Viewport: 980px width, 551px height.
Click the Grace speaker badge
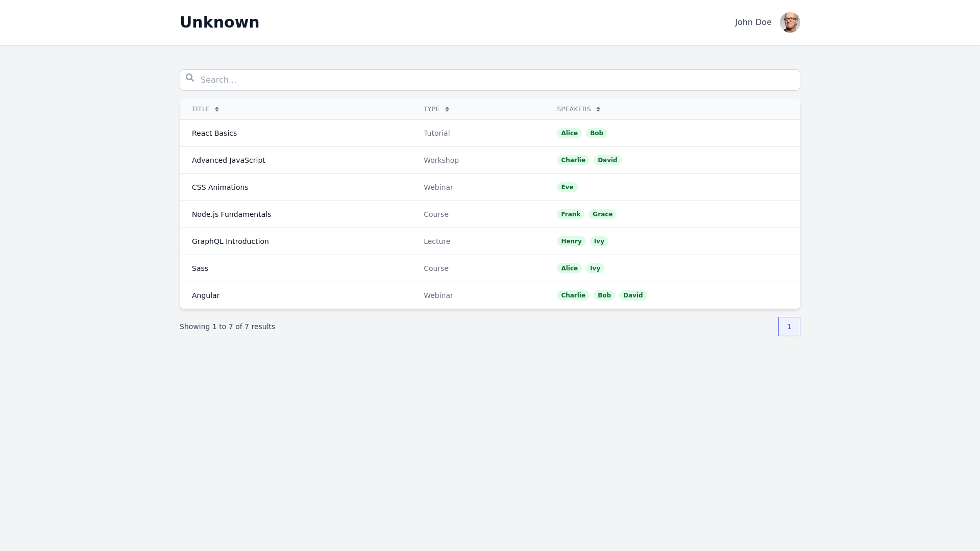(602, 214)
